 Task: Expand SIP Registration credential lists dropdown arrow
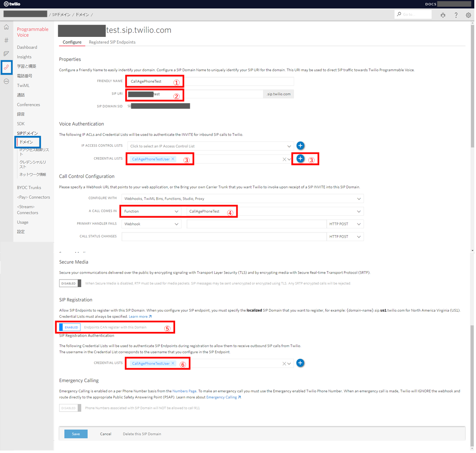click(x=290, y=364)
